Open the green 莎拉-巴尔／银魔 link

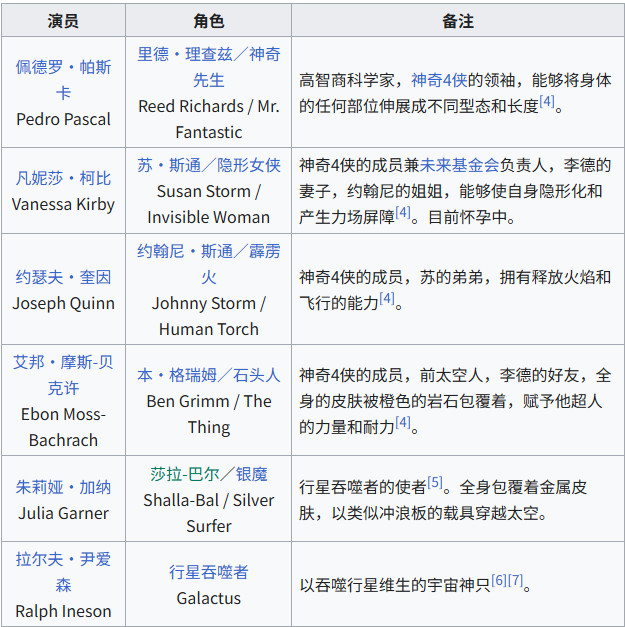[x=209, y=474]
